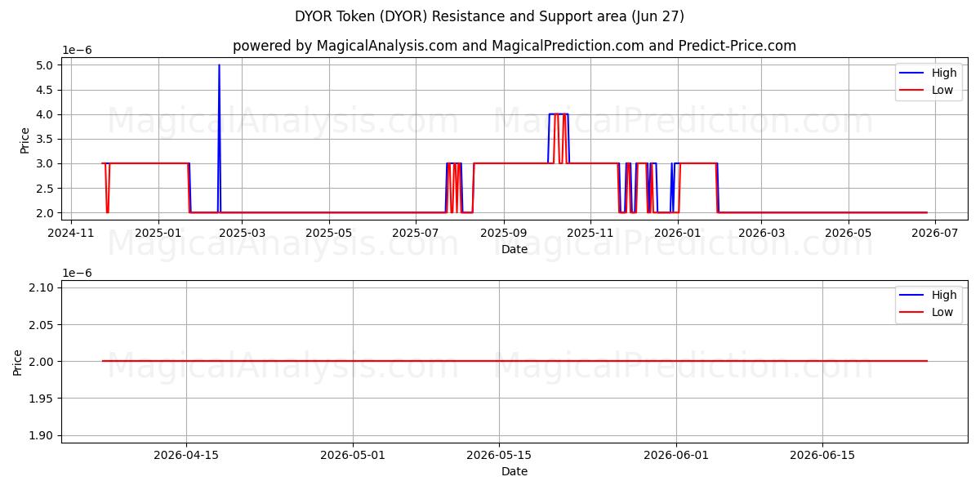980x490 pixels.
Task: Click the '3.0' y-axis tick on top chart
Action: [x=47, y=163]
